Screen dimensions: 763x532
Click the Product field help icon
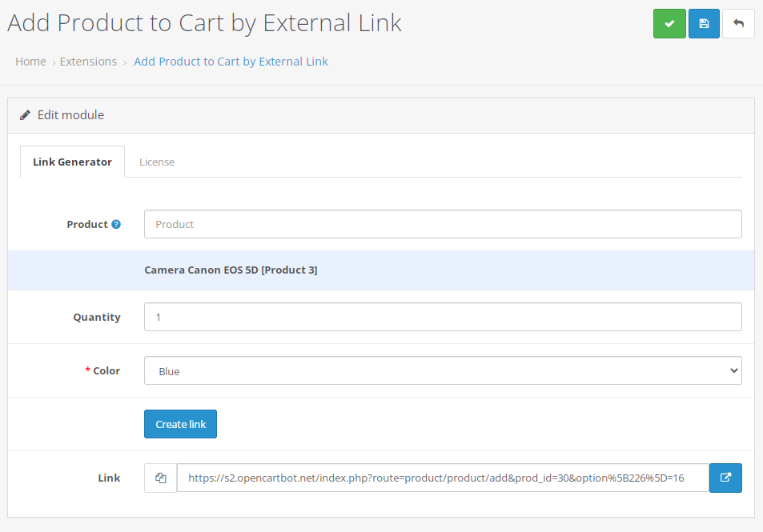(x=116, y=225)
